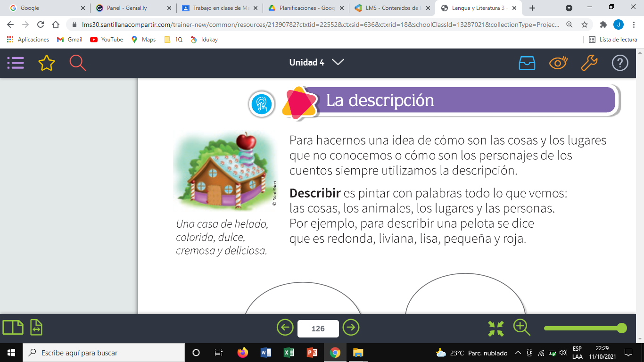Zoom in with the magnifier plus icon
Image resolution: width=644 pixels, height=362 pixels.
pyautogui.click(x=521, y=328)
